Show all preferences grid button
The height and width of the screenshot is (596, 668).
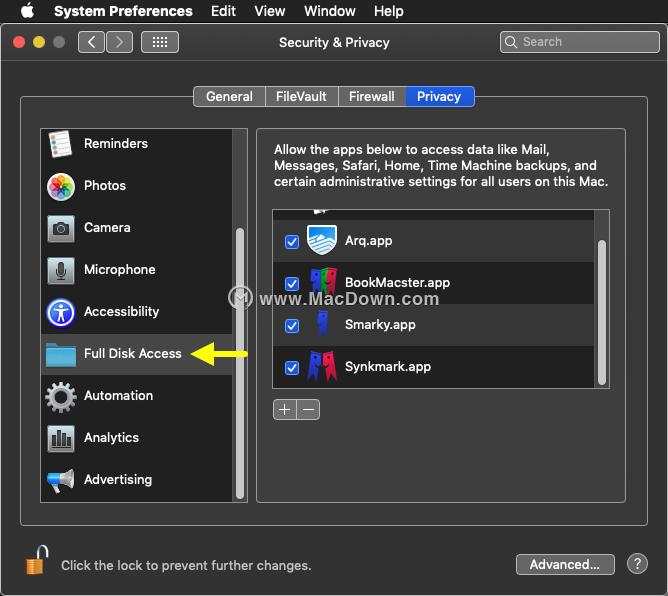coord(160,42)
